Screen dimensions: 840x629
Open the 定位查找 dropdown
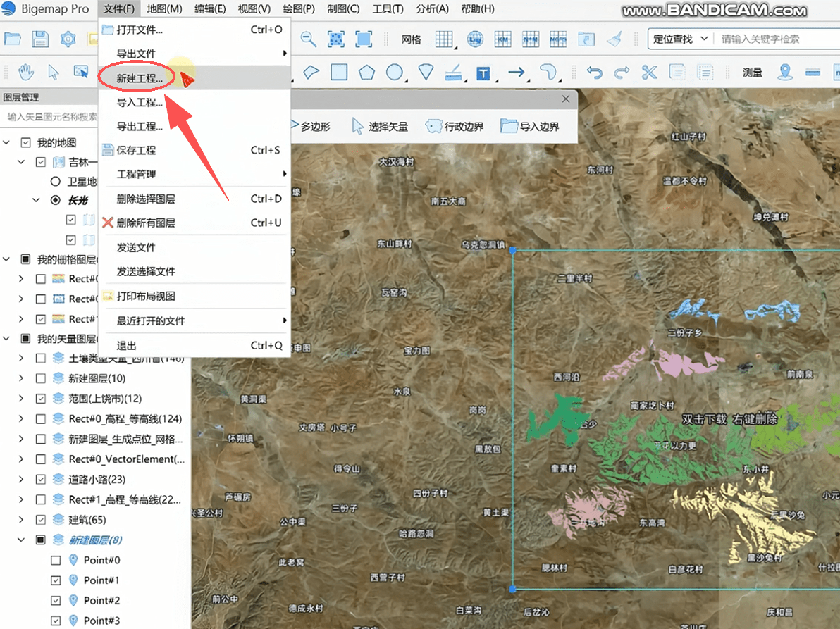point(680,39)
